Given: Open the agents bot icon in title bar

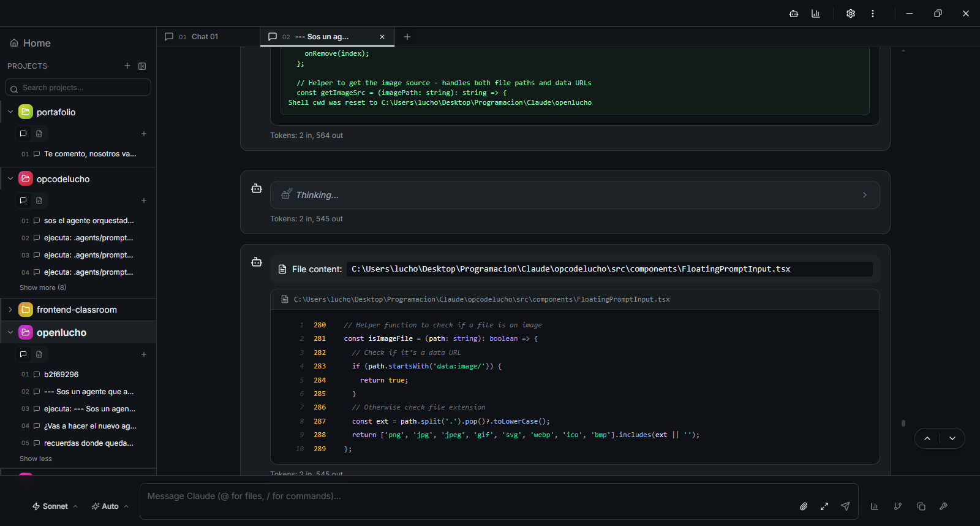Looking at the screenshot, I should point(794,13).
